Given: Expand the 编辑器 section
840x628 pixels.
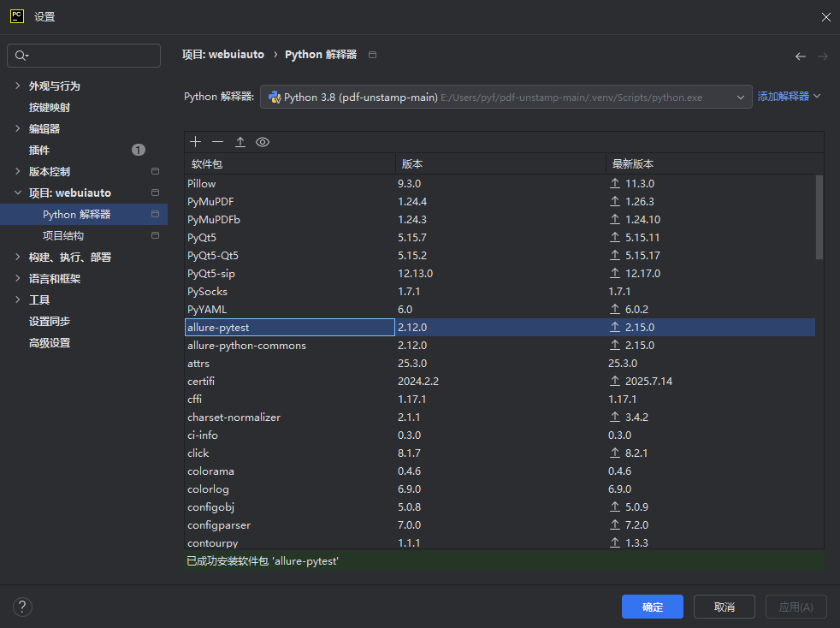Looking at the screenshot, I should [x=18, y=128].
